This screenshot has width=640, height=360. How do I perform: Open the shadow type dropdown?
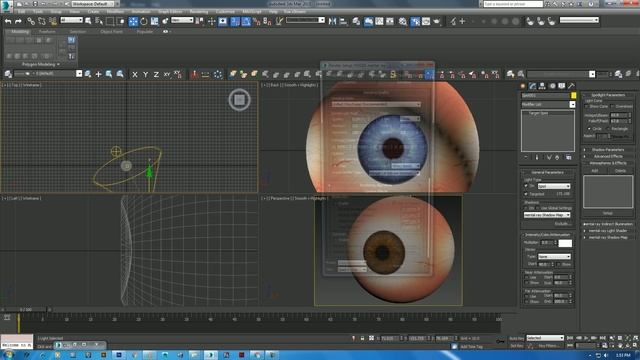pos(547,215)
